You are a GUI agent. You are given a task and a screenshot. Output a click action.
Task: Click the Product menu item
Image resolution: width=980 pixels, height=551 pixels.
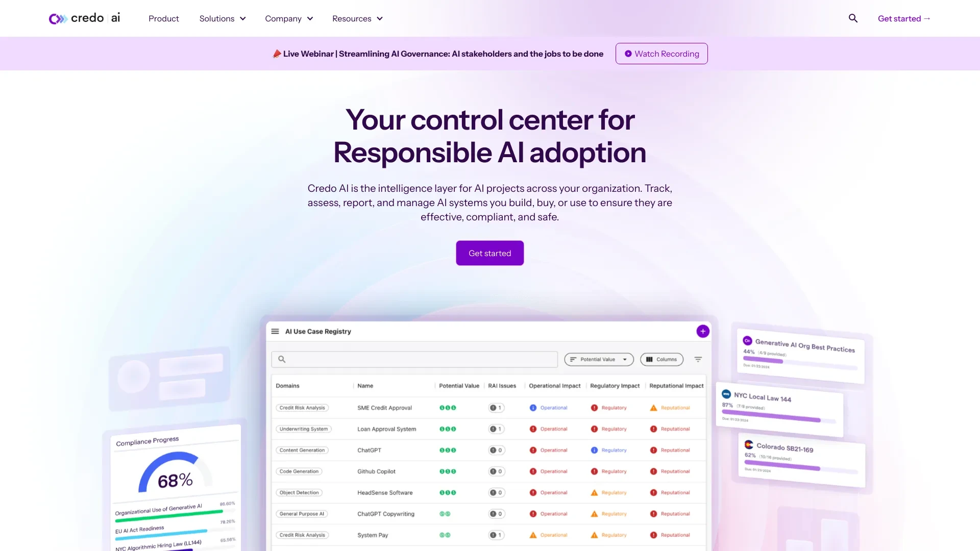(163, 18)
